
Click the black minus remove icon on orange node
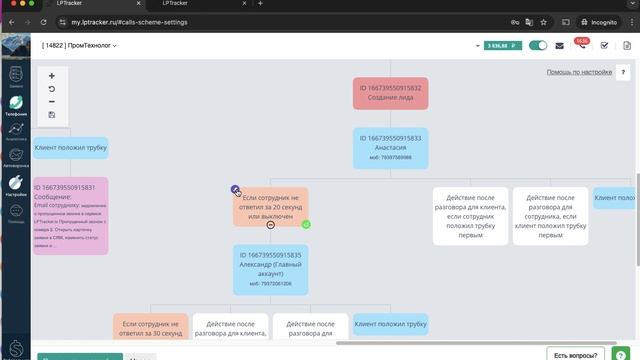pyautogui.click(x=270, y=225)
